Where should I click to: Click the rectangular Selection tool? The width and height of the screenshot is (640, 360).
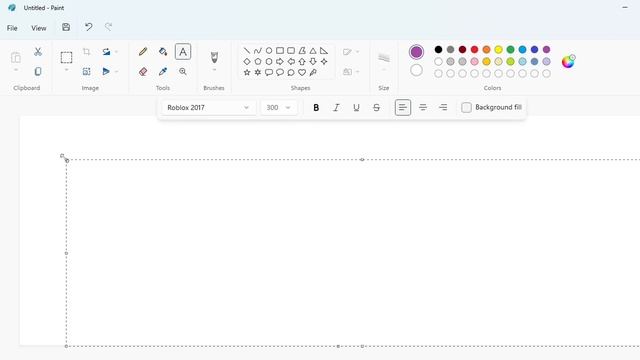66,57
